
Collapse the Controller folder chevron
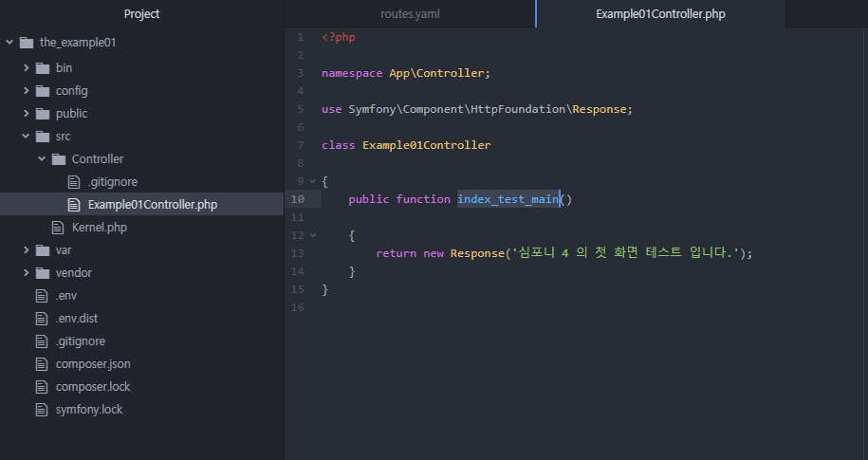pos(42,159)
